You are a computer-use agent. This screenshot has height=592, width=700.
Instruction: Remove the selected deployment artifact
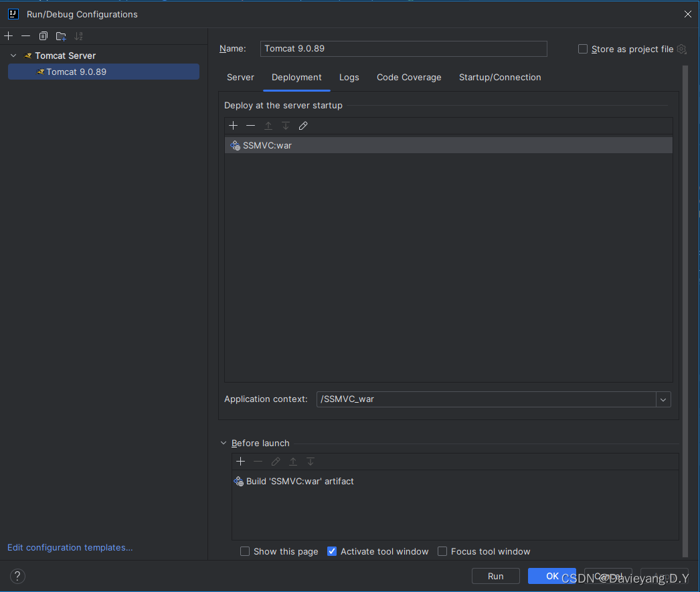pos(250,126)
